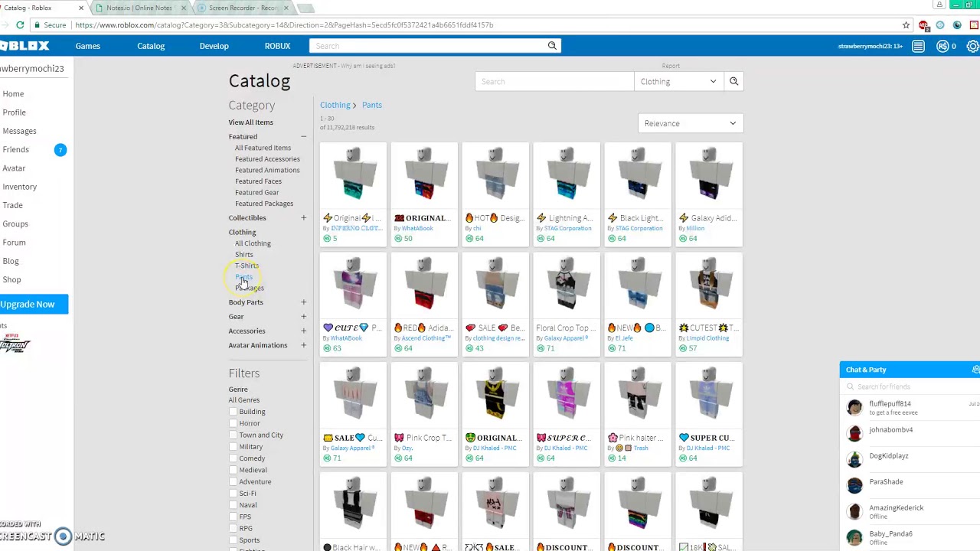Screen dimensions: 980x551
Task: Toggle the Building genre checkbox
Action: click(233, 412)
